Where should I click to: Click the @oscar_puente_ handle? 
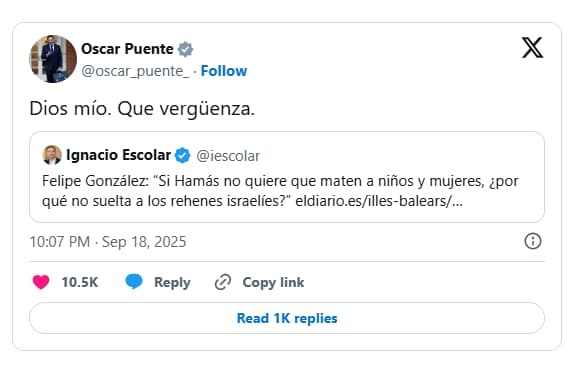[135, 71]
